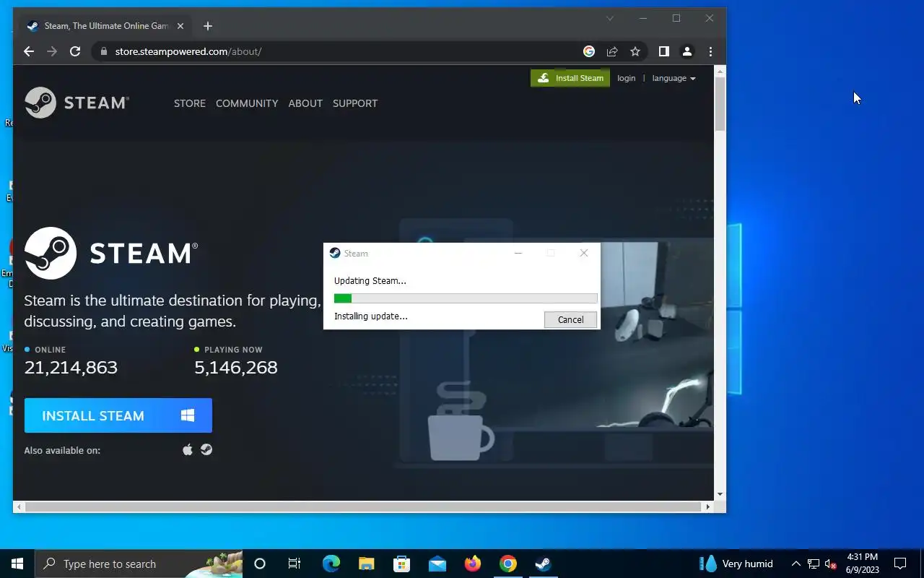Image resolution: width=924 pixels, height=578 pixels.
Task: Click the Steam logo in site header
Action: (77, 103)
